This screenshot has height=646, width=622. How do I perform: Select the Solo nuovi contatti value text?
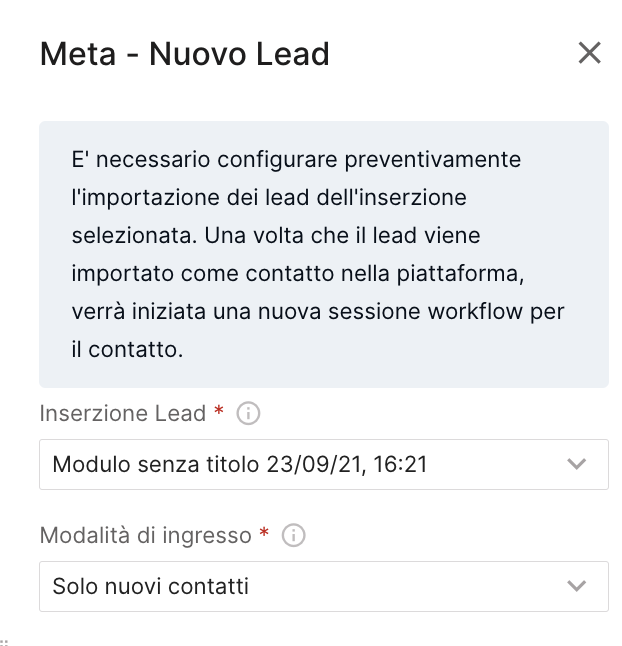pyautogui.click(x=151, y=586)
